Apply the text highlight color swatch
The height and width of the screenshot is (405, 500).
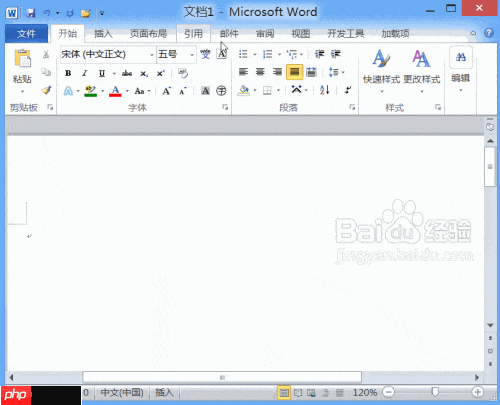pyautogui.click(x=90, y=91)
